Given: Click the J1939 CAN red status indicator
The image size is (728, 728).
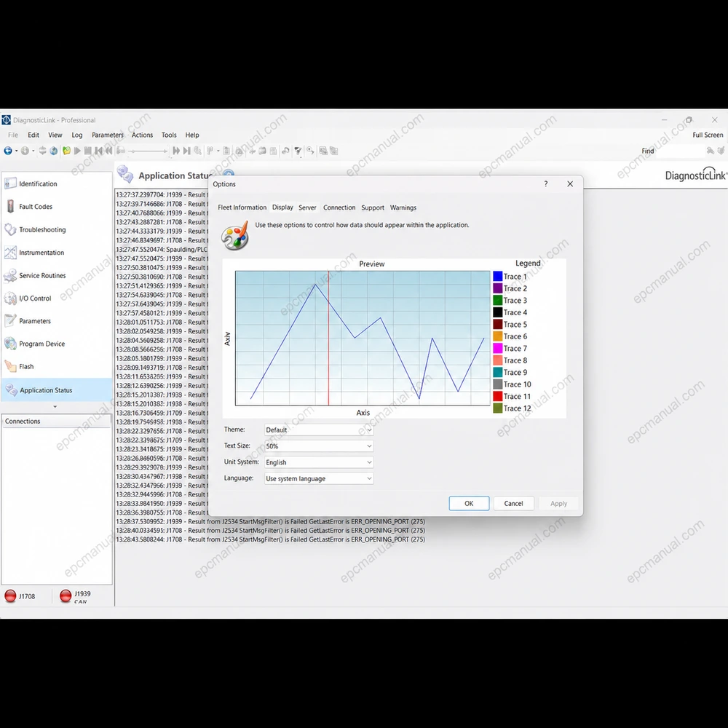Looking at the screenshot, I should (x=66, y=596).
